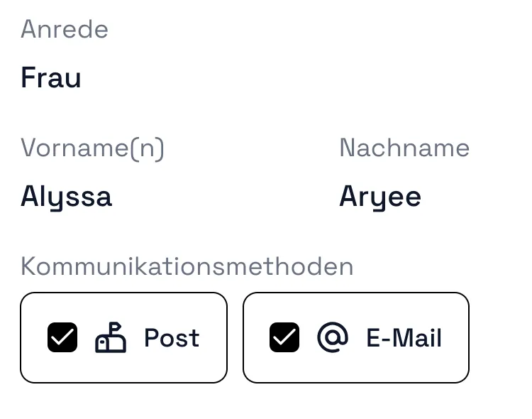Select the Anrede field label
This screenshot has width=532, height=419.
(65, 29)
